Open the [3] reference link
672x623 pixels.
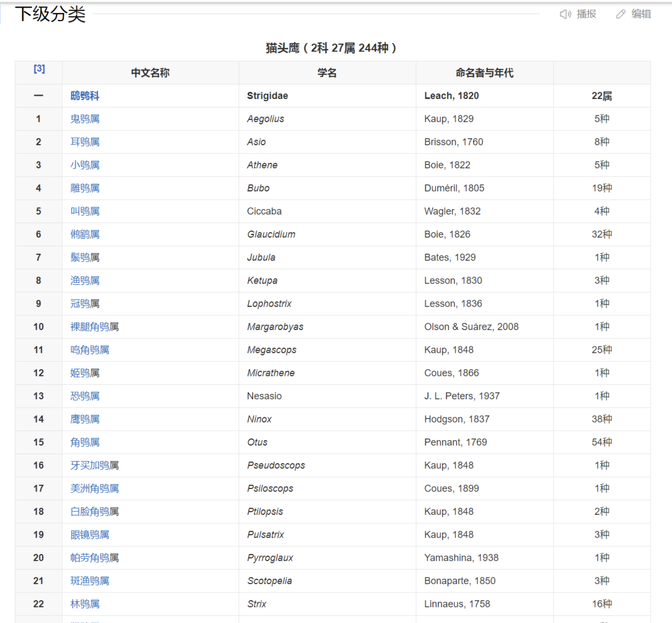coord(39,69)
